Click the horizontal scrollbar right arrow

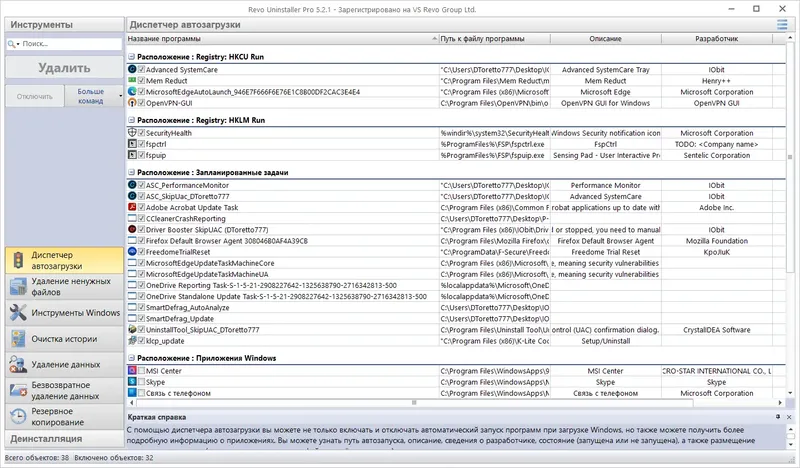coord(780,403)
